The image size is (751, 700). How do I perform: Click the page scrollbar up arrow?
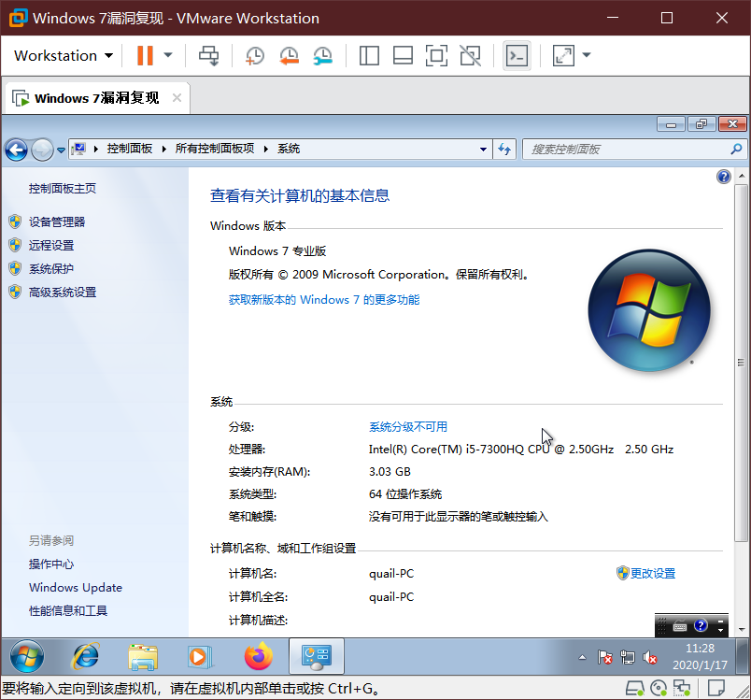coord(742,176)
